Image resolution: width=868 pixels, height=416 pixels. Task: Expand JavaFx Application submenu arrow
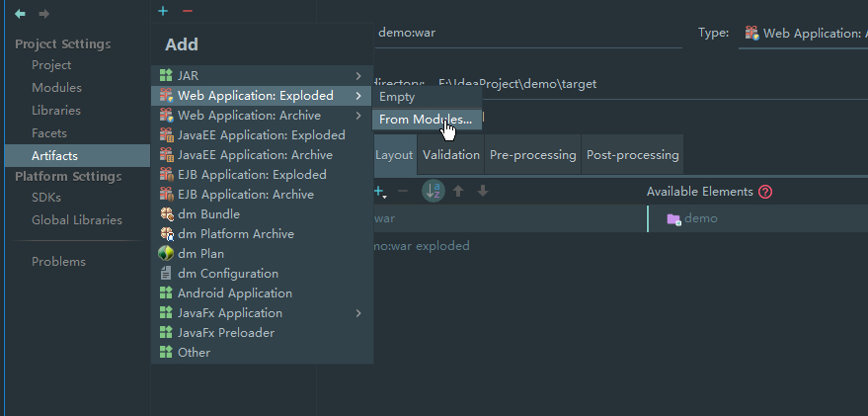click(x=358, y=313)
